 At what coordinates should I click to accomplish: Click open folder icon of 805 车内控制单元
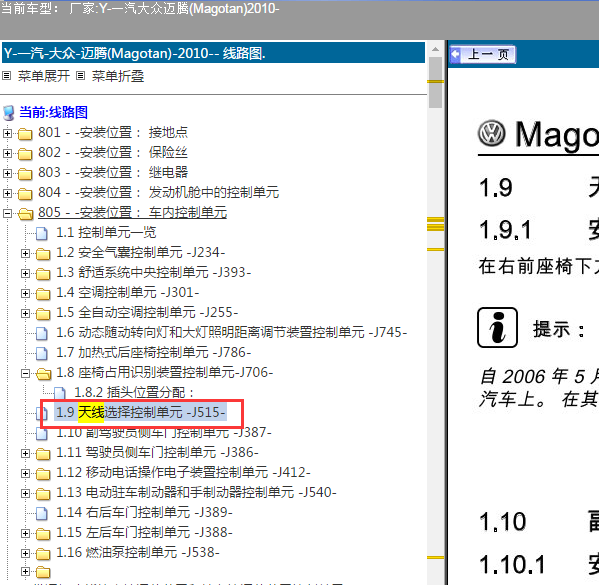[x=26, y=214]
